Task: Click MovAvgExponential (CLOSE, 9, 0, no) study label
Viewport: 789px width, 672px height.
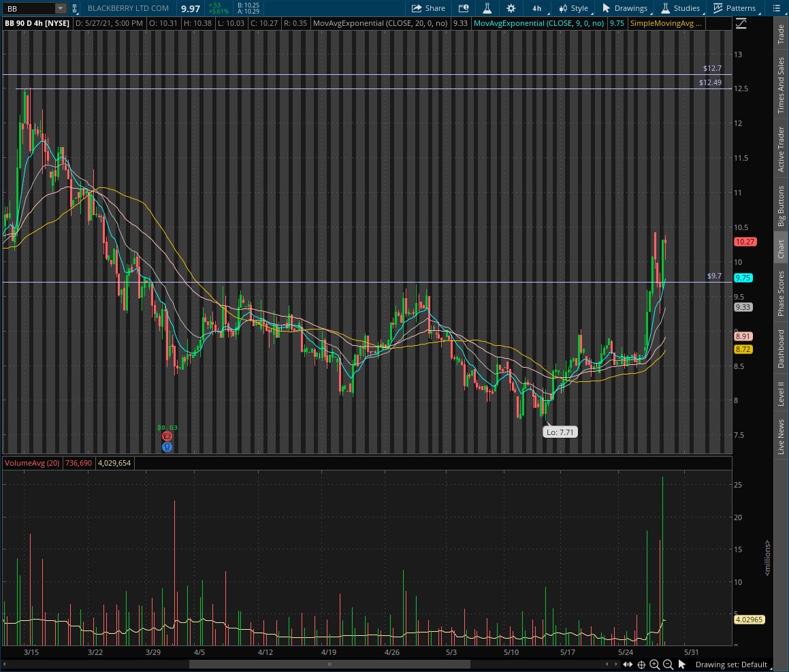Action: tap(539, 23)
